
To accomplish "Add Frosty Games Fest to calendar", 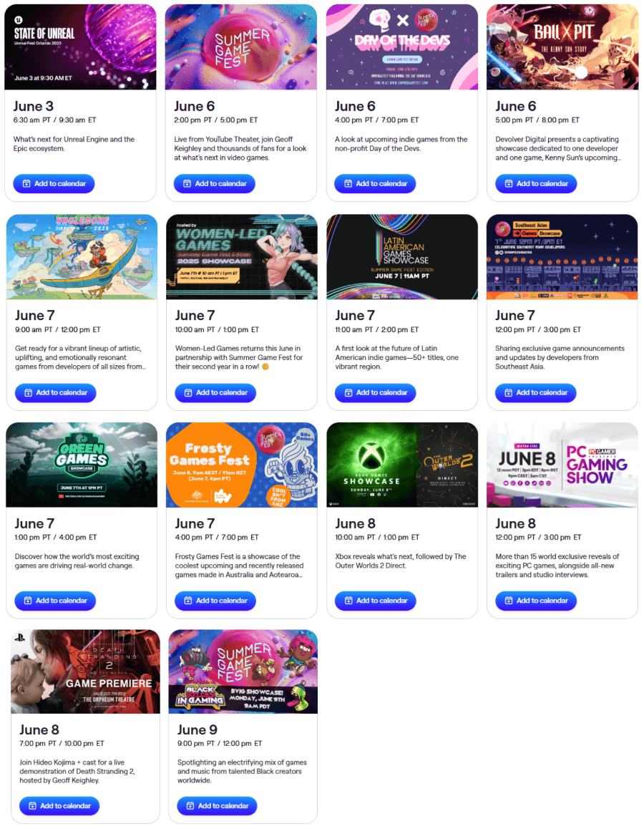I will [215, 601].
